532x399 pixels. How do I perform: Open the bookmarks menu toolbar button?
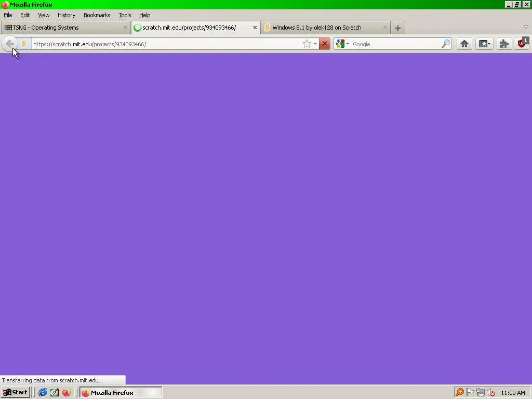click(484, 44)
